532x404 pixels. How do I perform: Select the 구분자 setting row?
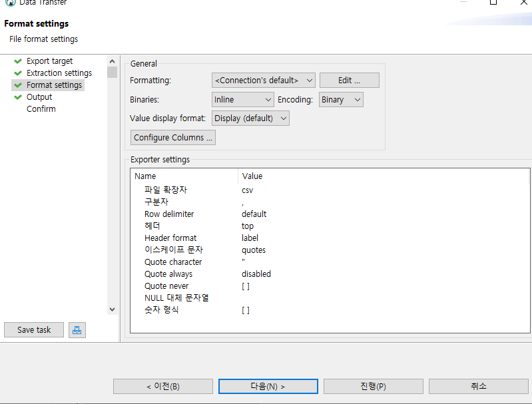(330, 202)
